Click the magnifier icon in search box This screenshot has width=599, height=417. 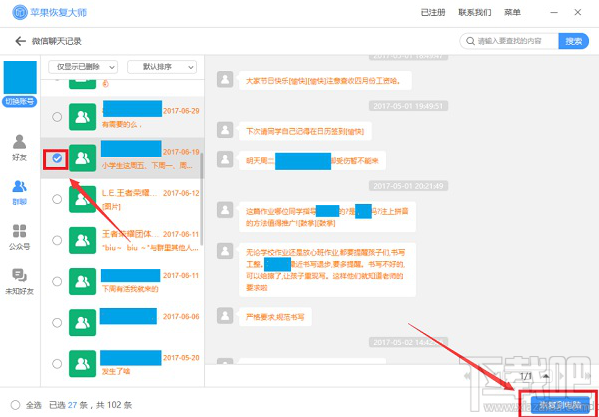coord(470,41)
